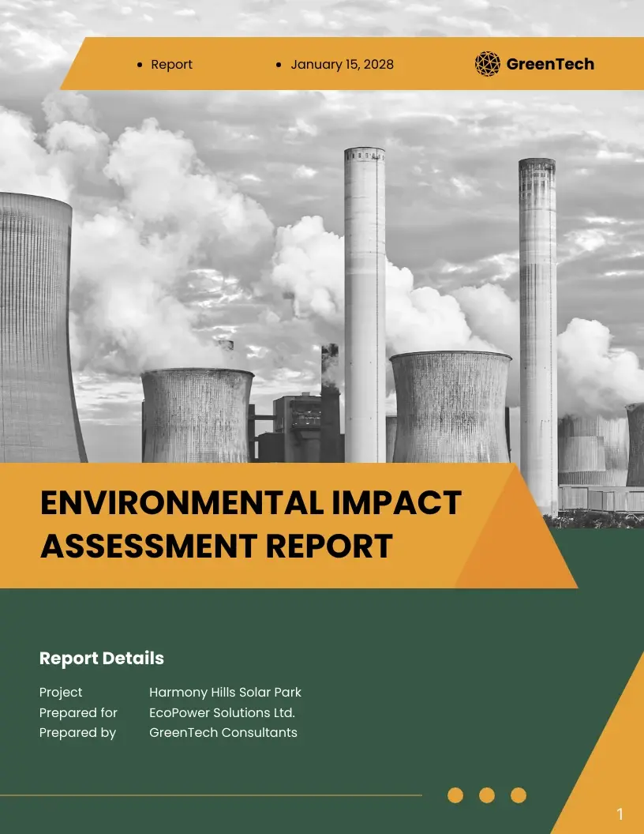Select the "Harmony Hills Solar Park" project name
This screenshot has width=644, height=834.
(x=225, y=693)
